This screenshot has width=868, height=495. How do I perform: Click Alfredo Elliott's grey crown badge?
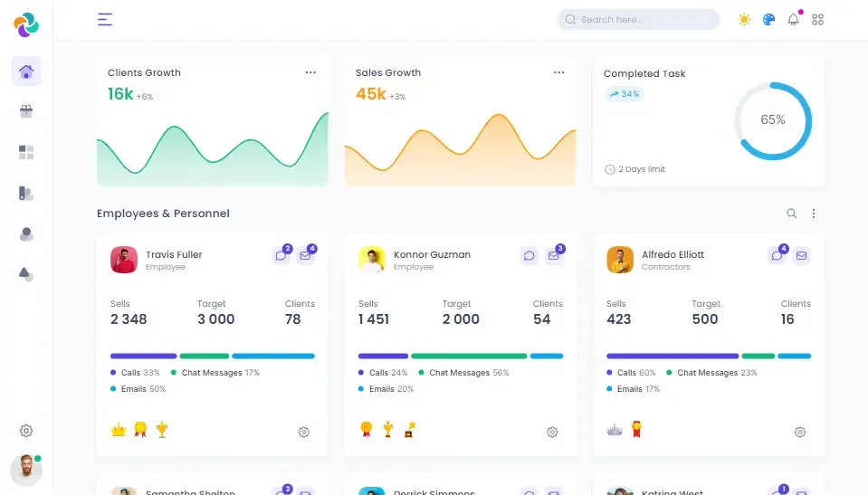point(615,430)
